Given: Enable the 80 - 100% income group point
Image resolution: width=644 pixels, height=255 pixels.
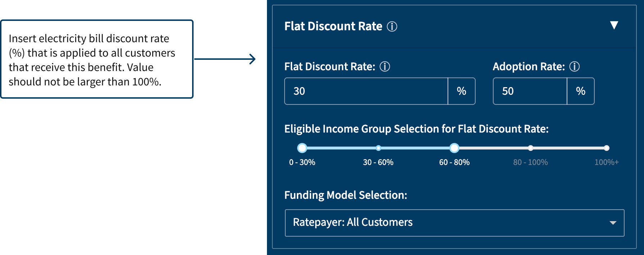Looking at the screenshot, I should (x=531, y=148).
